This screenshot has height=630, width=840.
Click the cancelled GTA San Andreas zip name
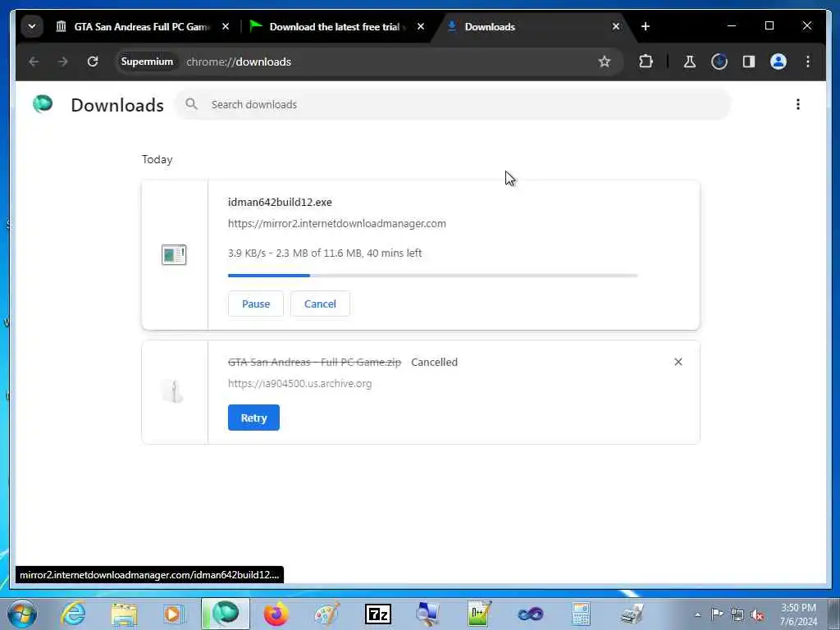(314, 362)
